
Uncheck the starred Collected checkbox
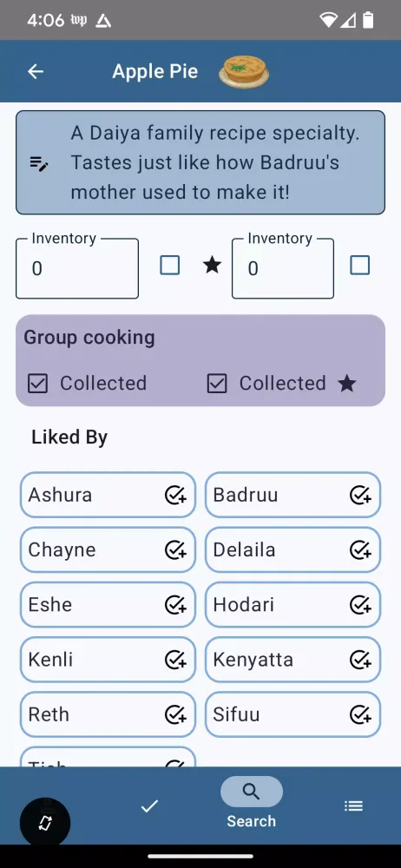217,383
